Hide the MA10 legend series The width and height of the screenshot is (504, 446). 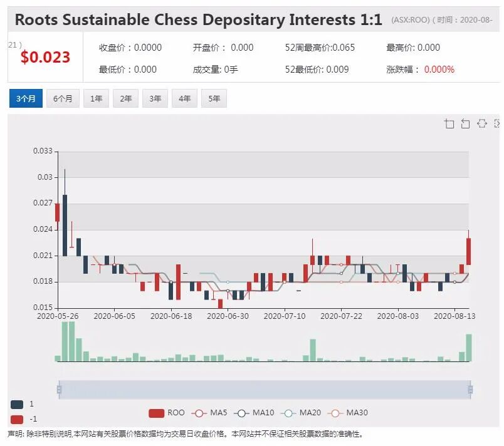(254, 413)
